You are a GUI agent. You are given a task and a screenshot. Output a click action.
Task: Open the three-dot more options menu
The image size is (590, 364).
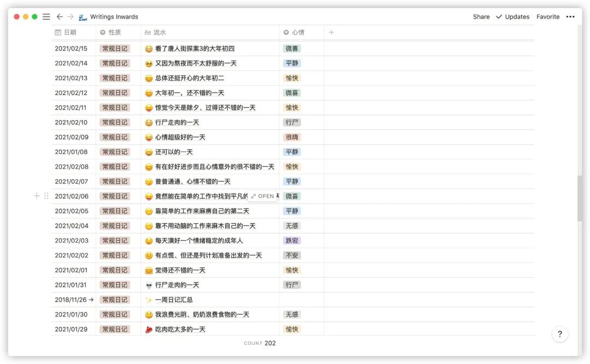(570, 16)
